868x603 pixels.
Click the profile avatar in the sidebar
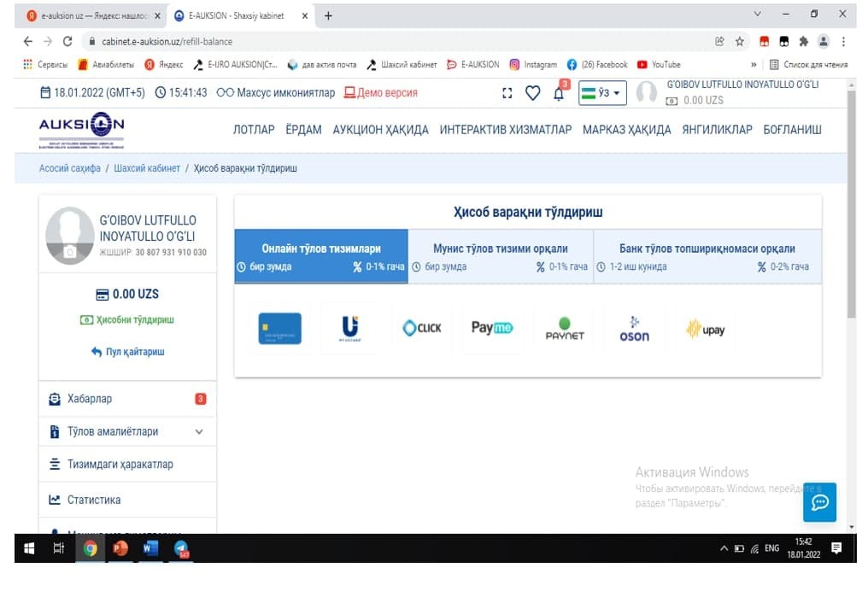70,236
